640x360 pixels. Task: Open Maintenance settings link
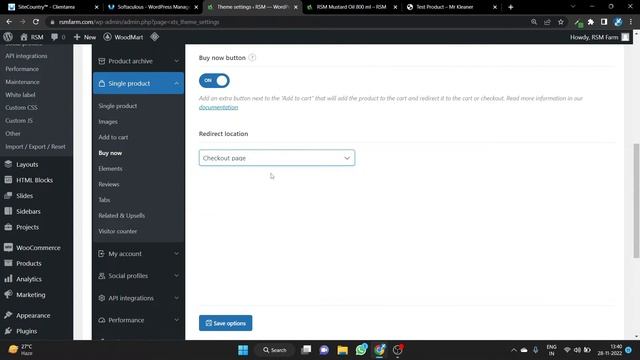tap(22, 82)
